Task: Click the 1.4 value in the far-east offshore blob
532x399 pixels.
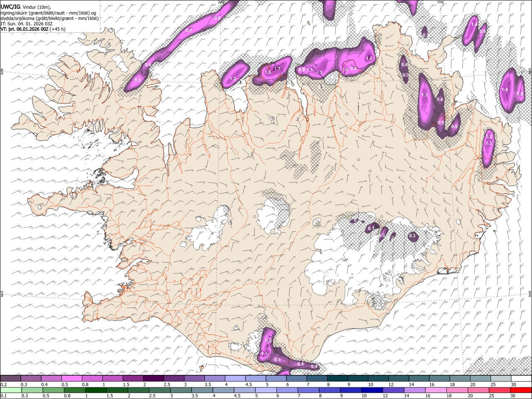Action: pos(505,89)
